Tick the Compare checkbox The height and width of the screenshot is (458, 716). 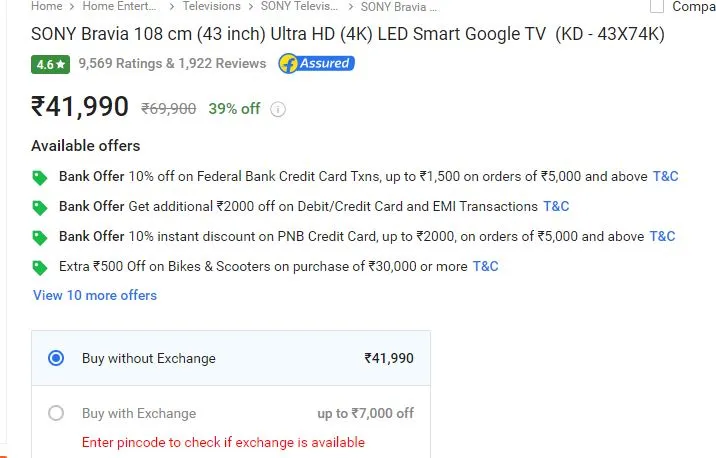(x=657, y=6)
